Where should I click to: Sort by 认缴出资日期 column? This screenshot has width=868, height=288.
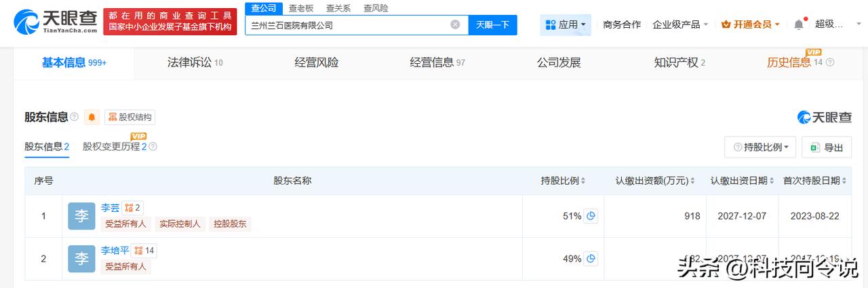(x=772, y=181)
